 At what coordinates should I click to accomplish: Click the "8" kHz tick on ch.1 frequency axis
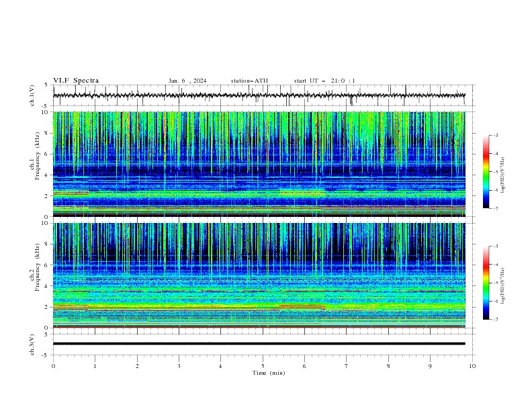[x=47, y=133]
